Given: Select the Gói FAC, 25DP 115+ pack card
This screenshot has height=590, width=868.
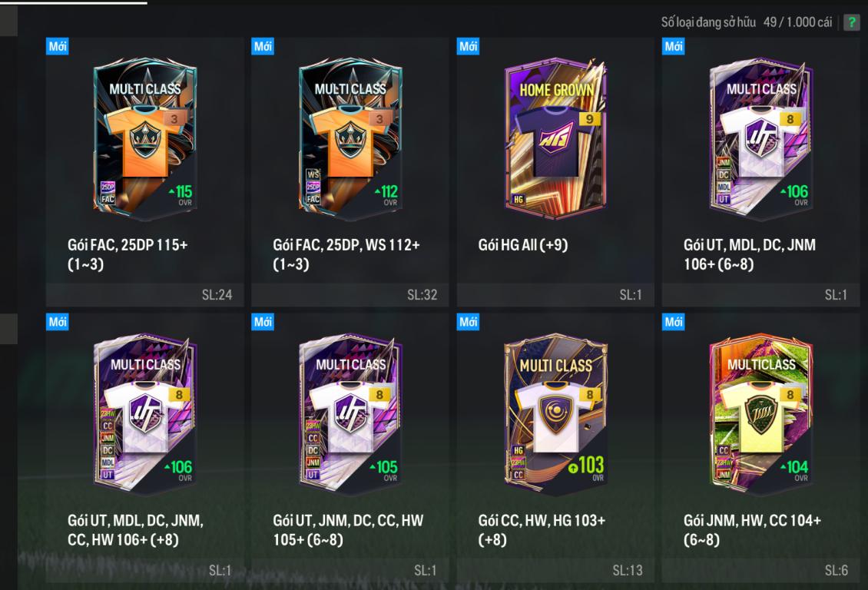Looking at the screenshot, I should pyautogui.click(x=145, y=172).
